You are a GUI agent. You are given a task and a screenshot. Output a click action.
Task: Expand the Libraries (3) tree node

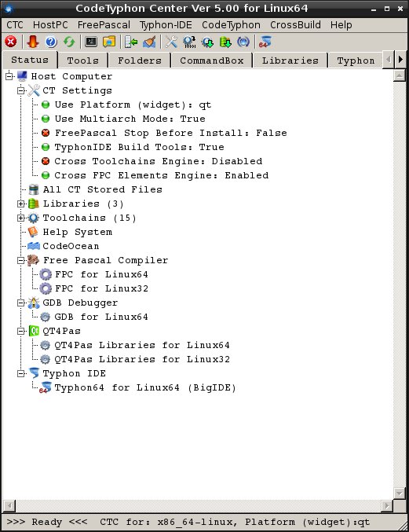pyautogui.click(x=21, y=204)
